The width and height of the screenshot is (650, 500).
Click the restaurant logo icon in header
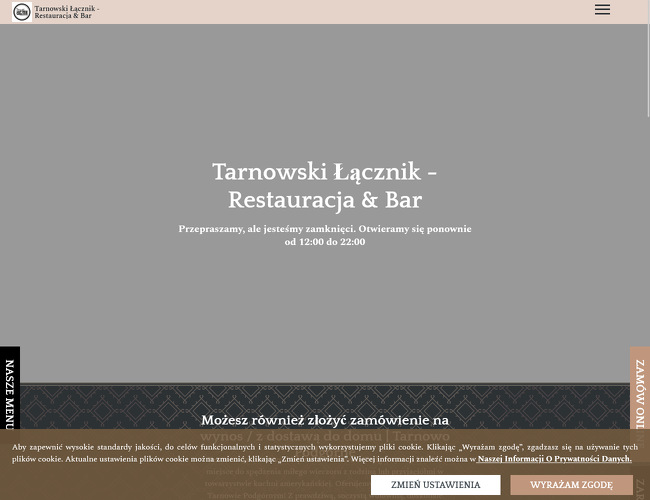point(22,12)
